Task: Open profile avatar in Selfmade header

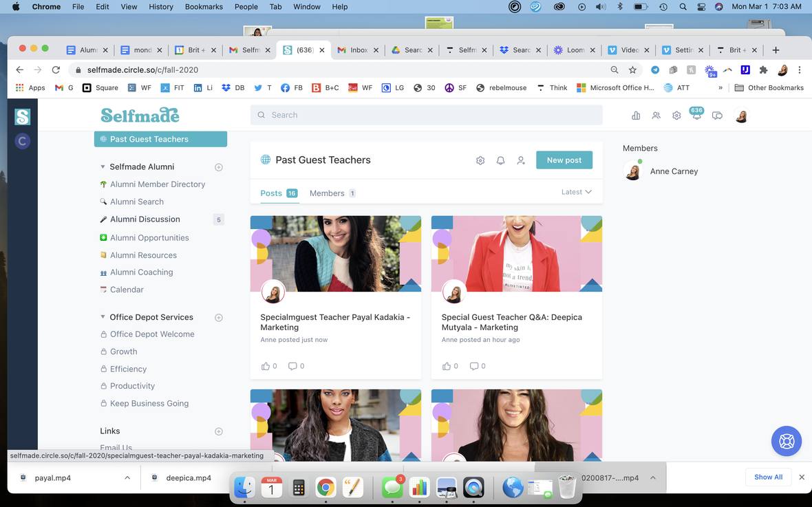Action: [741, 116]
